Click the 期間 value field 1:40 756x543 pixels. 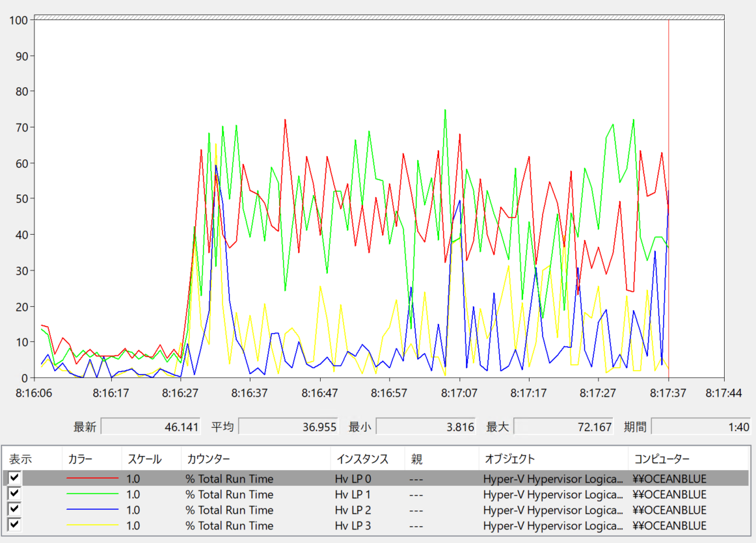701,427
